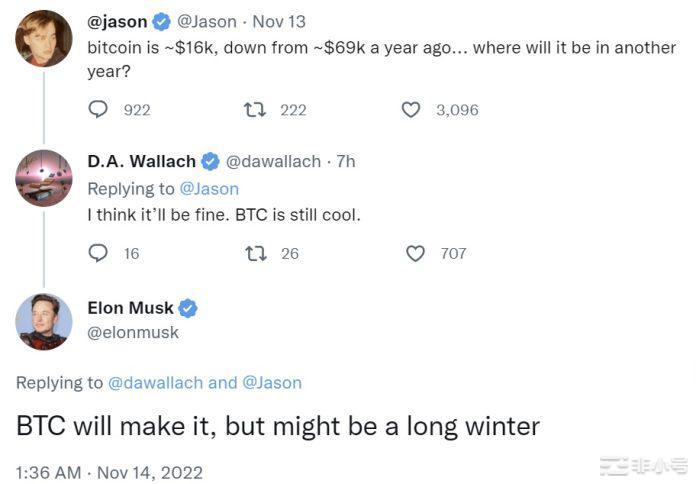Click @dawallach mention in Elon's reply line

[155, 382]
